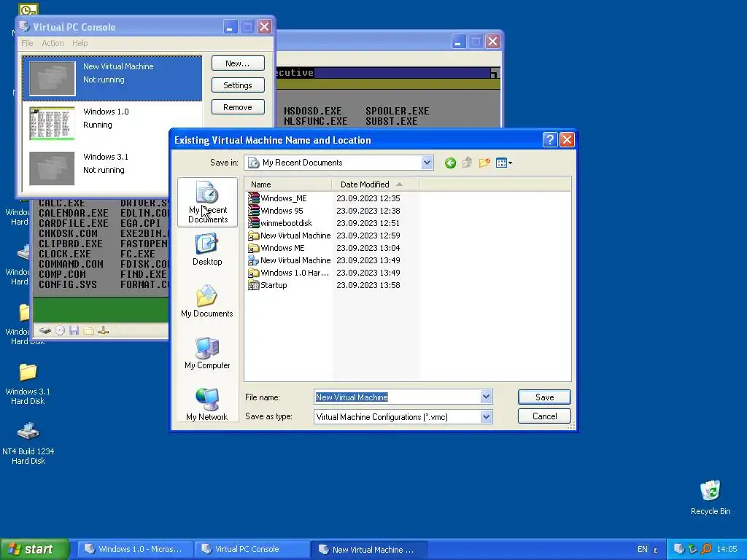Open the Views menu icon

point(503,163)
